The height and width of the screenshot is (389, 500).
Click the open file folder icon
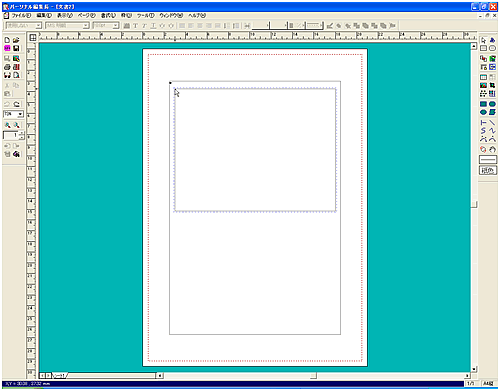point(16,40)
